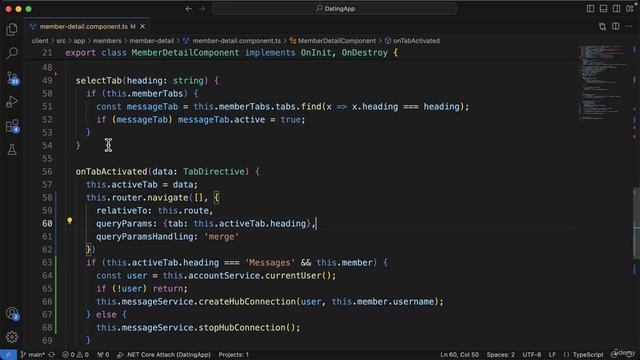
Task: Open errors and warnings count in status bar
Action: point(75,355)
